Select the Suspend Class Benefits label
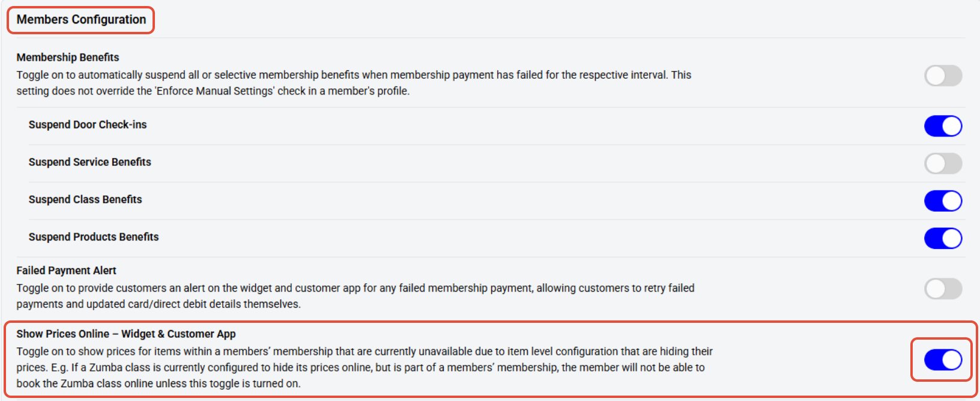This screenshot has height=401, width=980. (85, 199)
